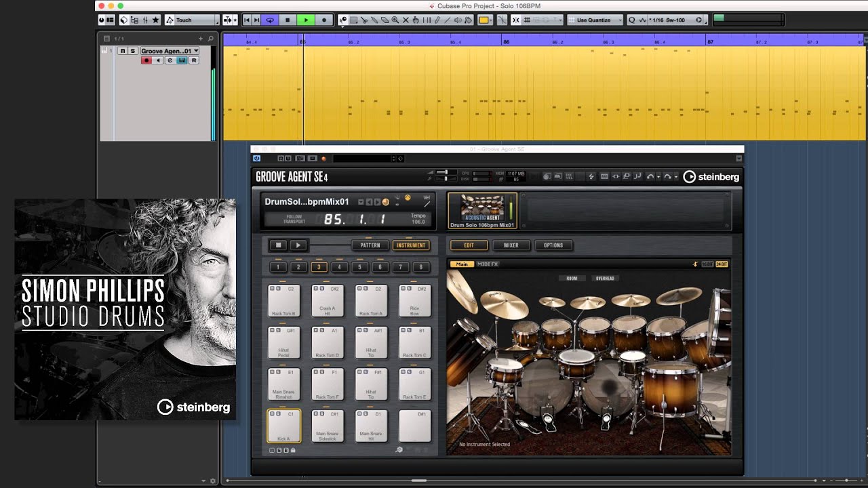The image size is (868, 488).
Task: Open the MixConsole faders icon
Action: 145,20
